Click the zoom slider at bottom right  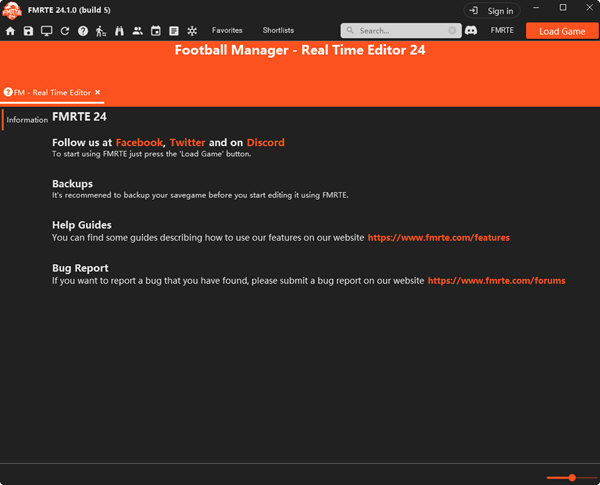pos(572,478)
